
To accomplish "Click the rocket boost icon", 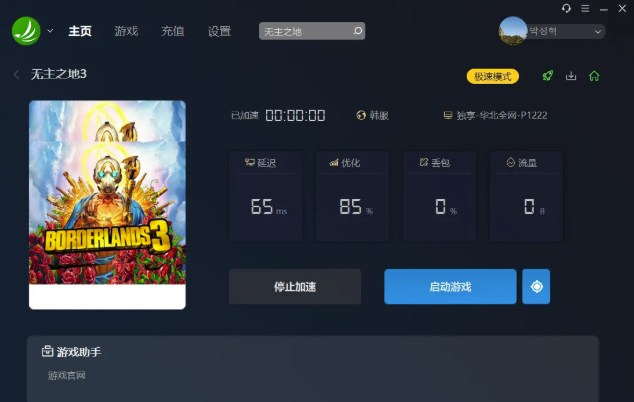I will tap(548, 76).
